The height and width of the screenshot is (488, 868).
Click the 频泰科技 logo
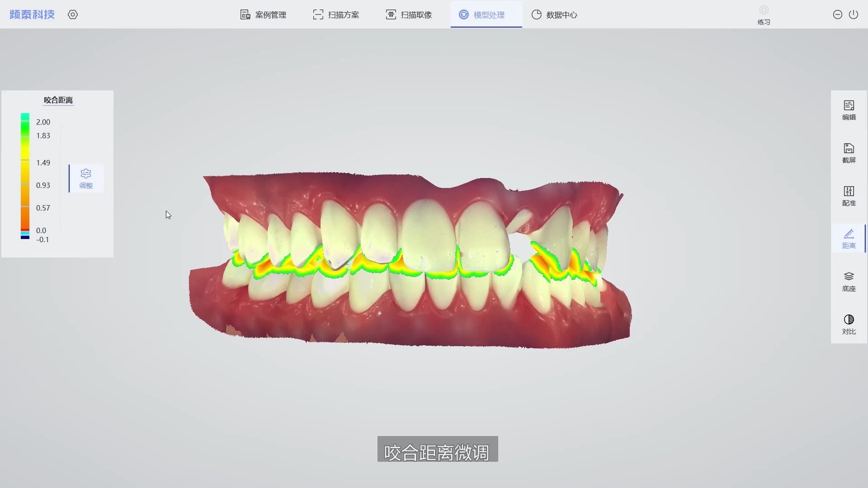point(32,14)
